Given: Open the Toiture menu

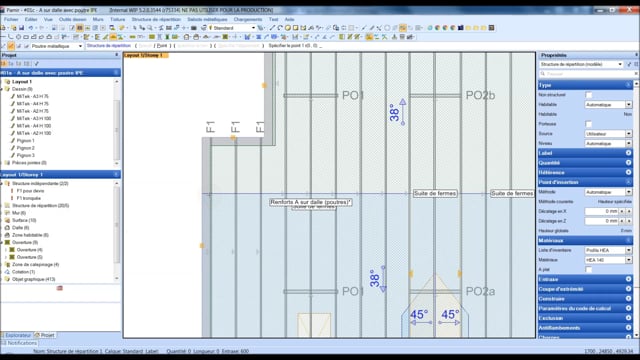Looking at the screenshot, I should [x=118, y=19].
